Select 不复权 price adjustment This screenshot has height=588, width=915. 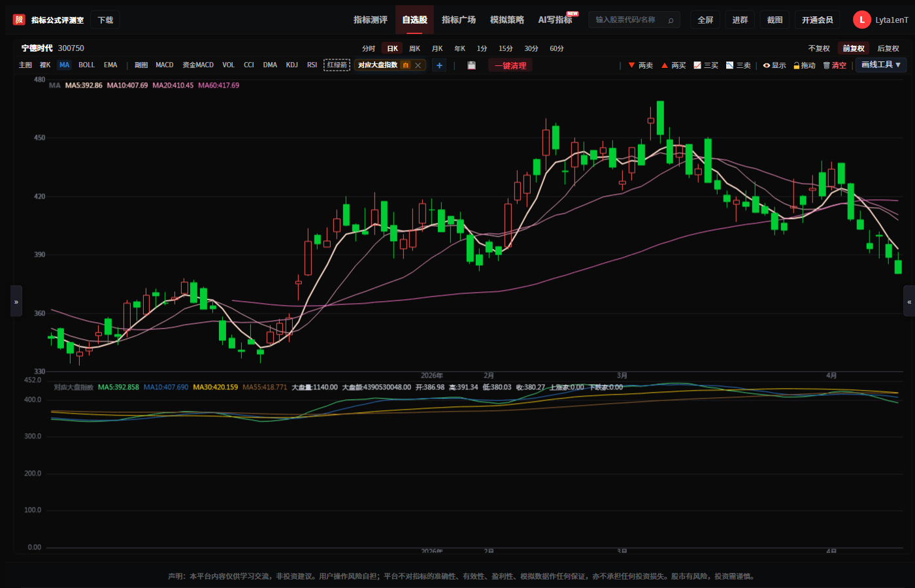tap(819, 48)
